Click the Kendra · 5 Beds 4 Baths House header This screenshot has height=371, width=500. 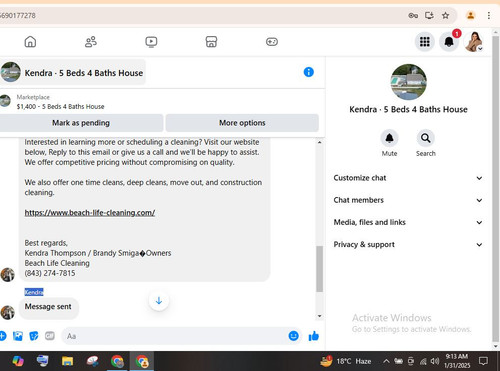pos(73,72)
